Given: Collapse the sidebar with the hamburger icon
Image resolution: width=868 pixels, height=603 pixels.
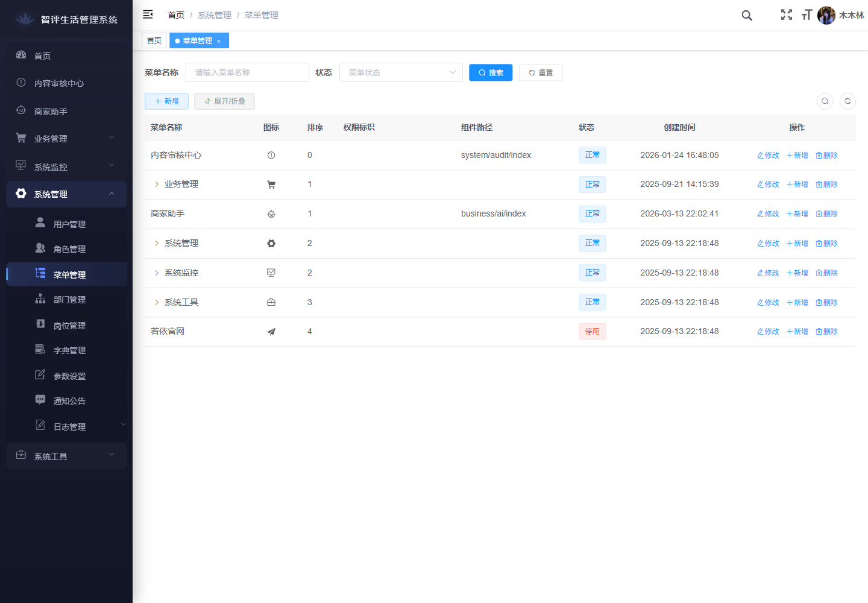Looking at the screenshot, I should click(148, 14).
